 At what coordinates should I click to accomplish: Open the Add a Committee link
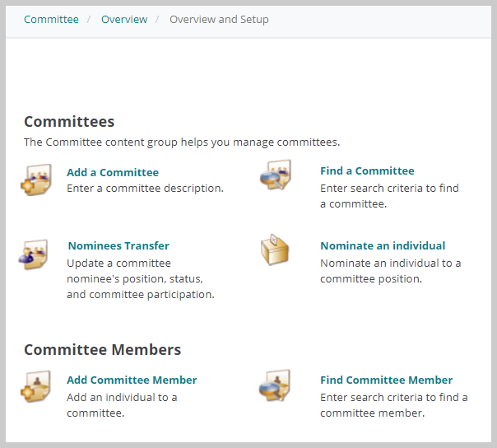click(x=113, y=172)
